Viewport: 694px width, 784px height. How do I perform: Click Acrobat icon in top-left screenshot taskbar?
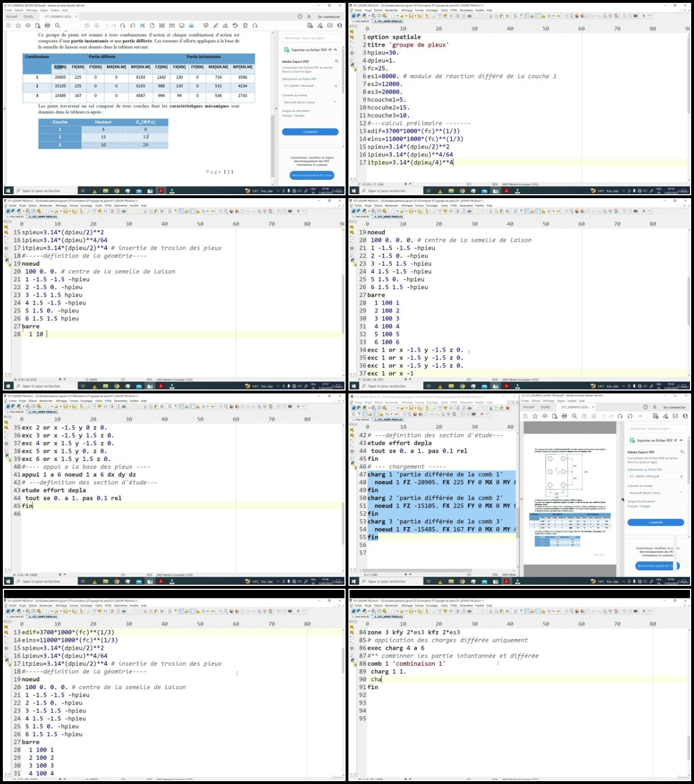161,191
